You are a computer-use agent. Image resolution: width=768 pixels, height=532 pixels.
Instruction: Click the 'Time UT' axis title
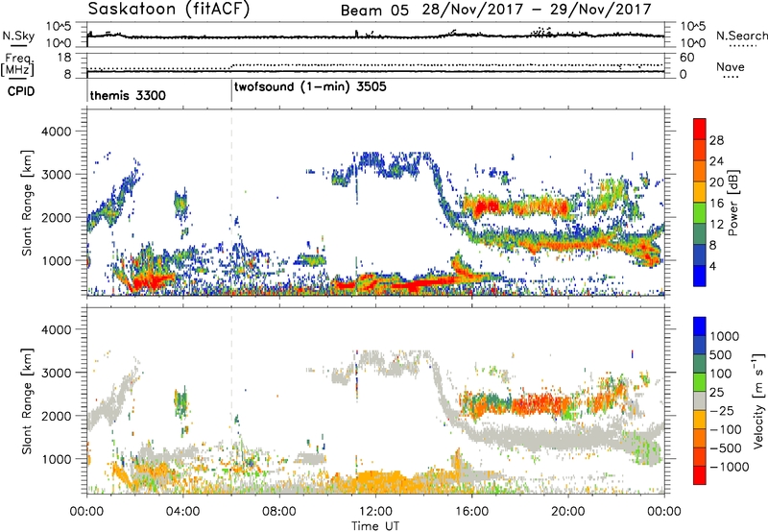tap(375, 526)
